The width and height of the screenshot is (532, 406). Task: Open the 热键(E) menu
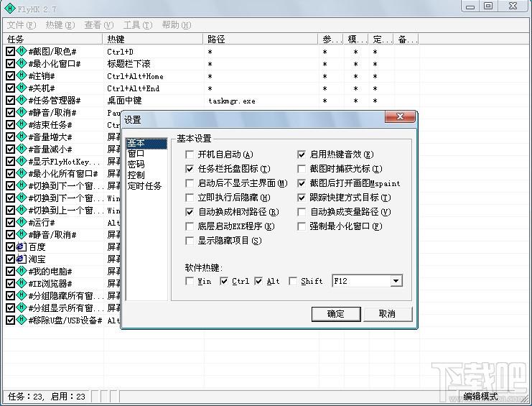point(60,25)
